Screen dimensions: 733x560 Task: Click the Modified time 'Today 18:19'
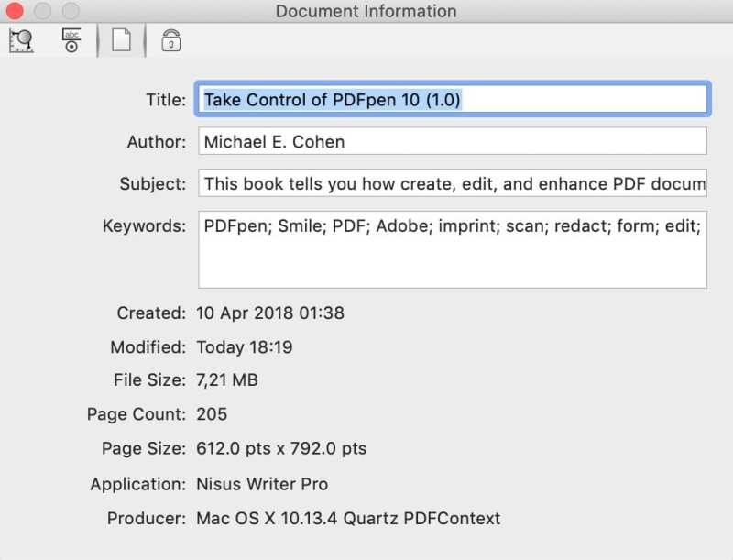pos(245,347)
